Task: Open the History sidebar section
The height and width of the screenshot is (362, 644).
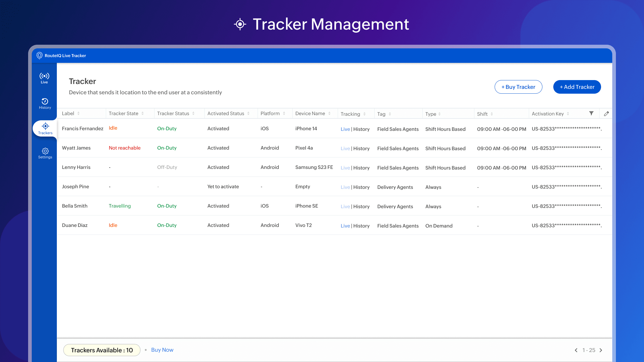Action: click(45, 103)
